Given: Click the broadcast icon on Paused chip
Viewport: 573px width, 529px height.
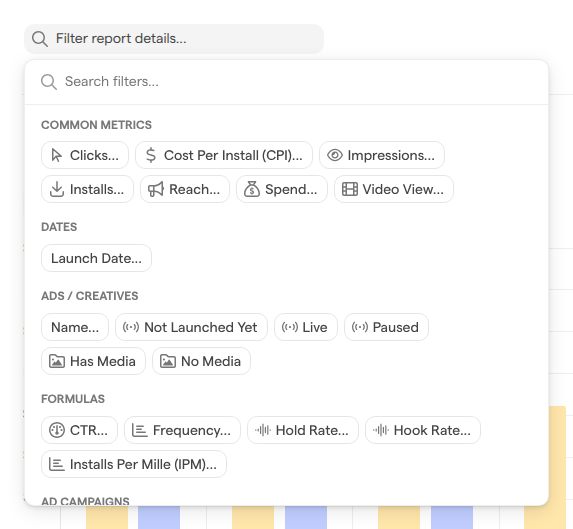Looking at the screenshot, I should (360, 327).
